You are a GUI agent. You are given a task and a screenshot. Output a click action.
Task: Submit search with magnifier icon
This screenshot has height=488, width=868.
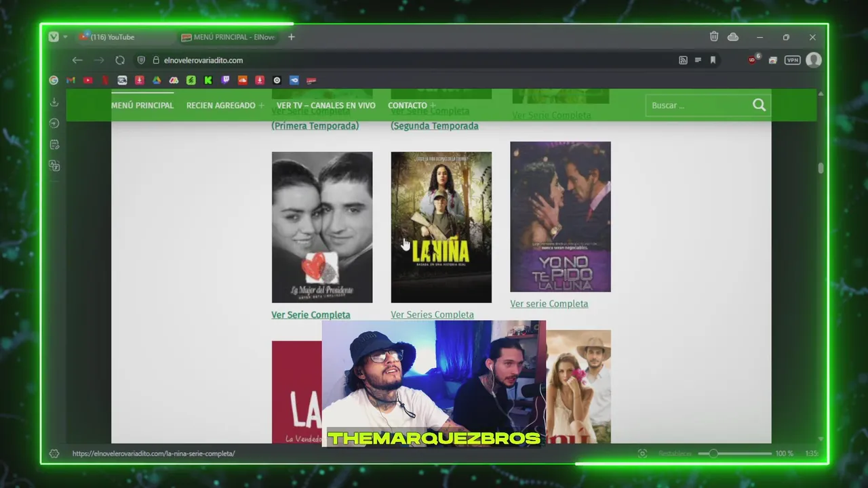coord(759,105)
